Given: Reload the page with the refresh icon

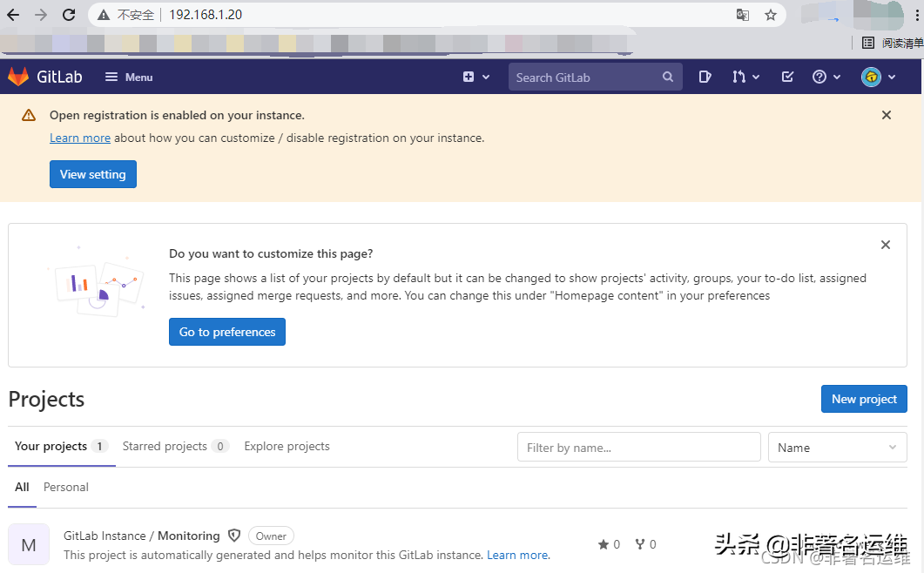Looking at the screenshot, I should point(69,15).
